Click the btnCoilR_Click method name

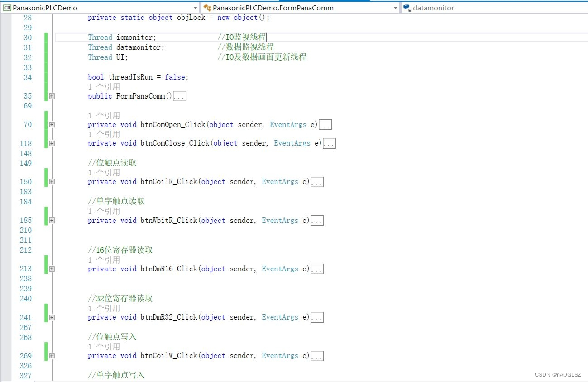pos(169,182)
